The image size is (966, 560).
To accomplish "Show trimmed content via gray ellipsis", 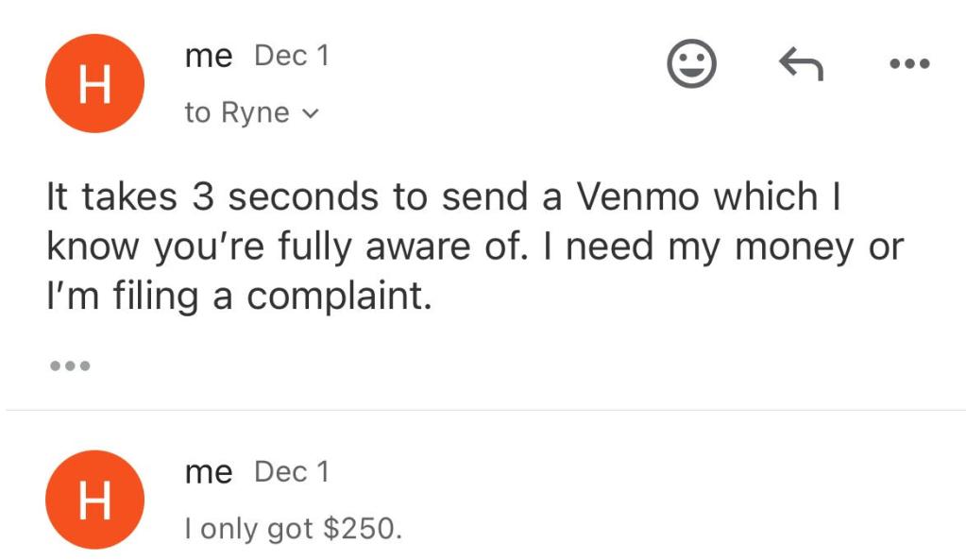I will [69, 365].
